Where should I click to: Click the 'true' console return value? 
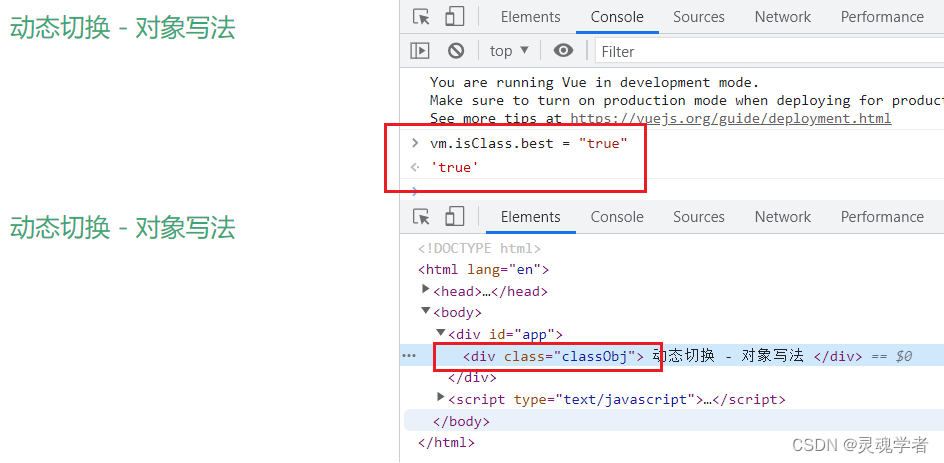[x=455, y=167]
